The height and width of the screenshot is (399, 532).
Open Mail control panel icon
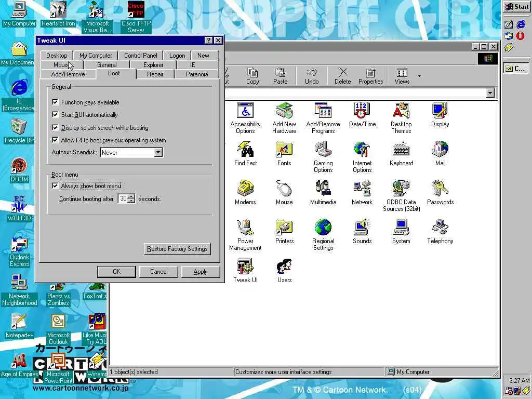click(x=440, y=154)
